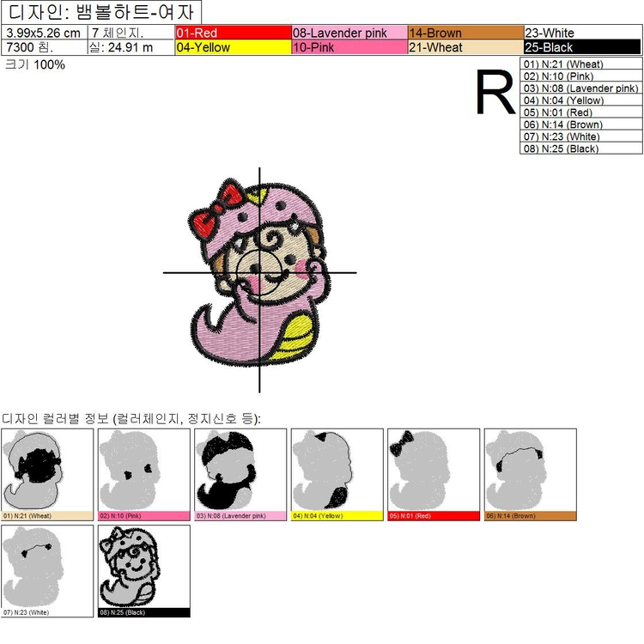Open the 07) N:23 (White) thumbnail
The height and width of the screenshot is (644, 644).
47,571
